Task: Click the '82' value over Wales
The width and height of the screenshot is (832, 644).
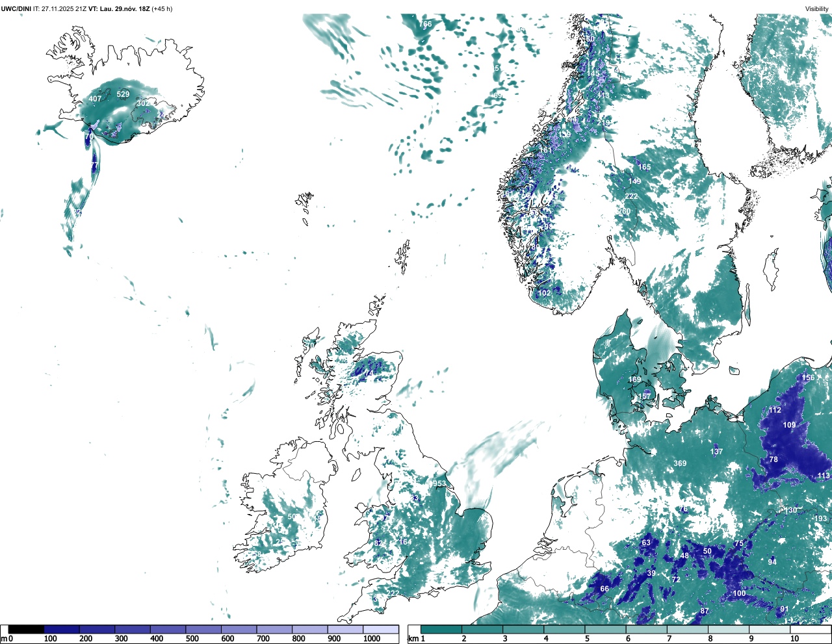Action: (378, 543)
